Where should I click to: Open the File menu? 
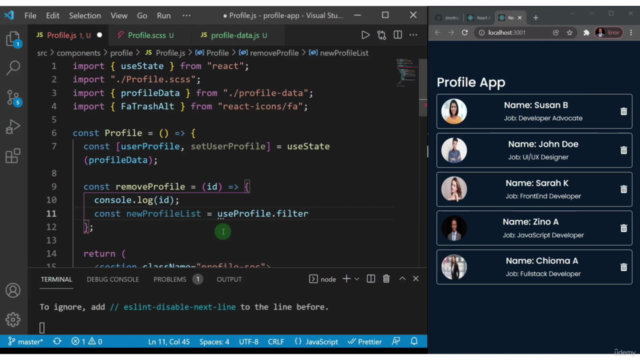pyautogui.click(x=30, y=16)
